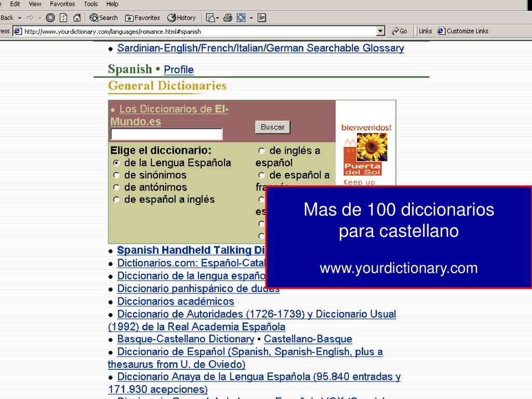Click the Print icon
This screenshot has width=532, height=399.
tap(228, 18)
